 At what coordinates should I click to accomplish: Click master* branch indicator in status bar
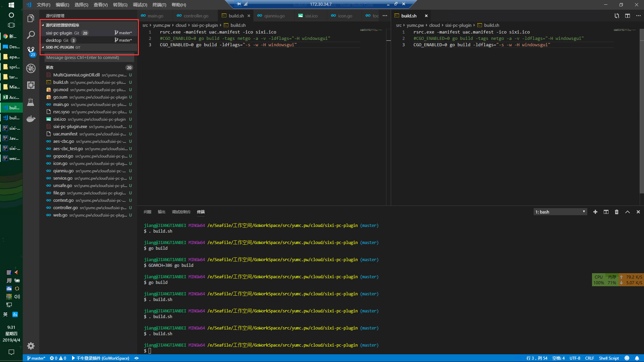[36, 358]
